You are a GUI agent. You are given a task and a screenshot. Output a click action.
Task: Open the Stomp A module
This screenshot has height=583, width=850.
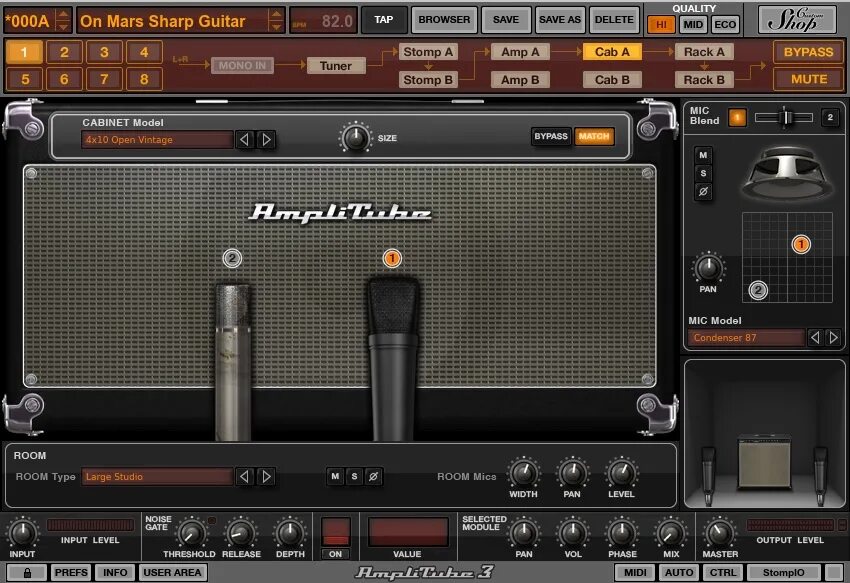coord(428,52)
